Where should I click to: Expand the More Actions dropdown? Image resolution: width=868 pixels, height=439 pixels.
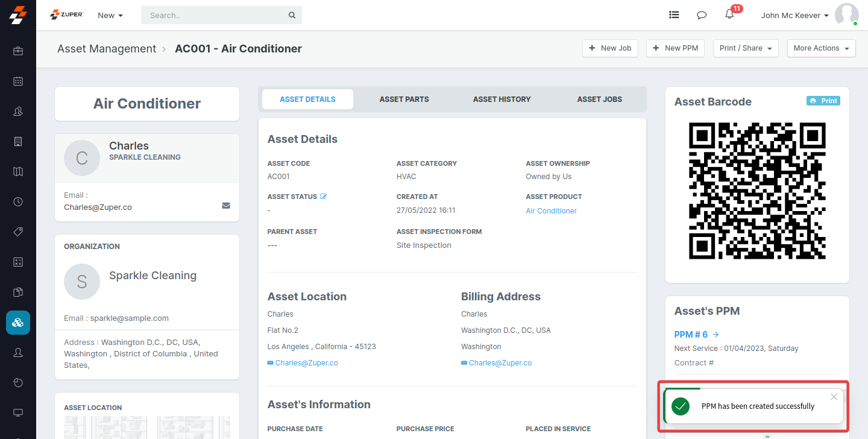pyautogui.click(x=821, y=48)
